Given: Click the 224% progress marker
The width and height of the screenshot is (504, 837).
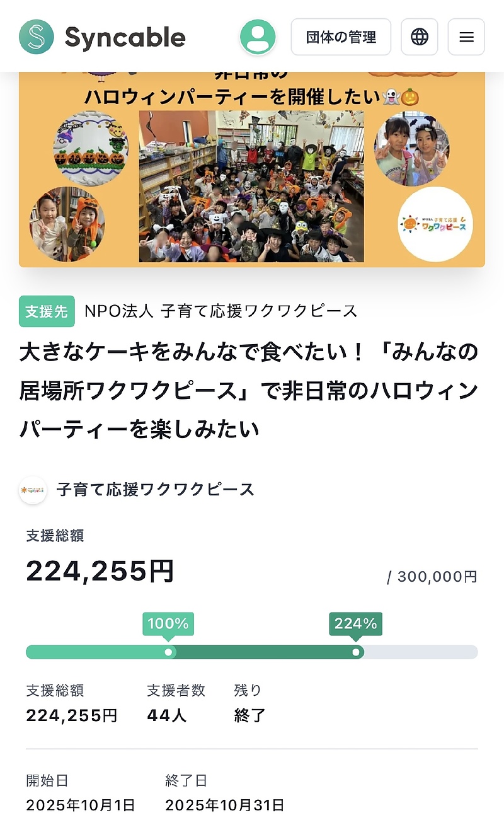Looking at the screenshot, I should [355, 624].
